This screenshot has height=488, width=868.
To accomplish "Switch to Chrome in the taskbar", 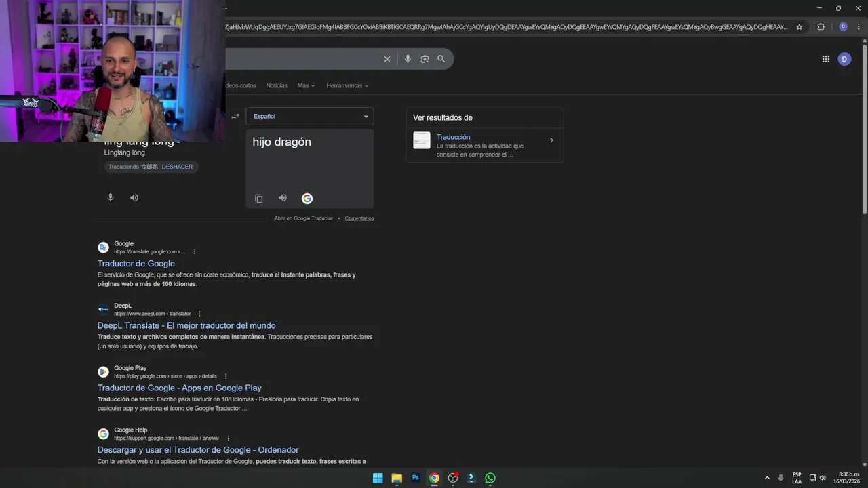I will (x=434, y=478).
